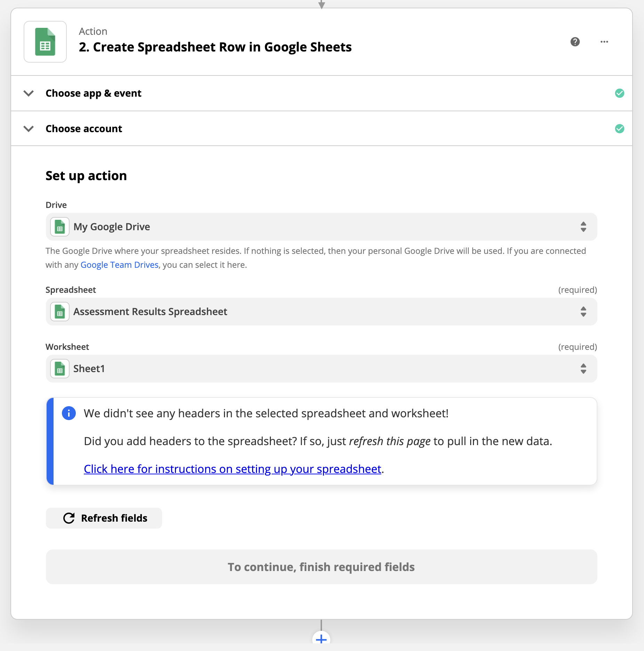Screen dimensions: 644x651
Task: Click the Sheets icon in Spreadsheet field
Action: click(60, 312)
